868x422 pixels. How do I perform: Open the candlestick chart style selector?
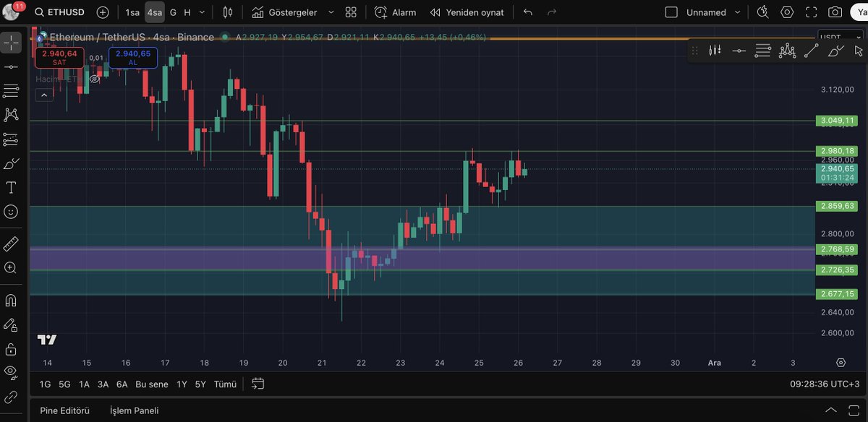pos(228,12)
